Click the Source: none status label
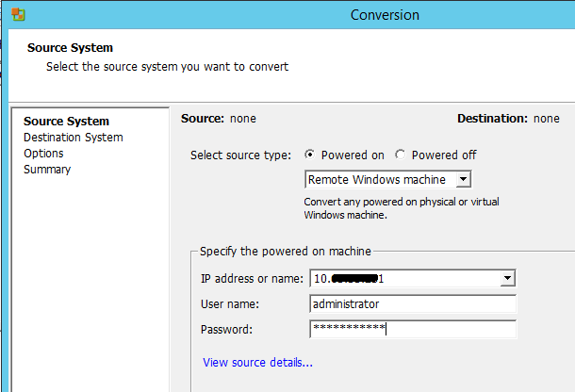Screen dimensions: 575x392 (218, 119)
